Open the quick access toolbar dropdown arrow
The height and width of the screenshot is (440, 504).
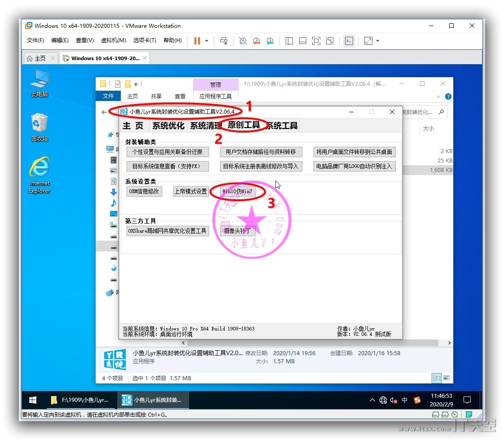[136, 84]
